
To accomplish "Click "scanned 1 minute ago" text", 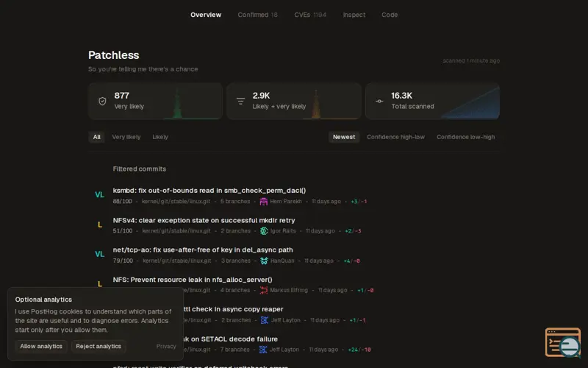I will click(x=471, y=60).
